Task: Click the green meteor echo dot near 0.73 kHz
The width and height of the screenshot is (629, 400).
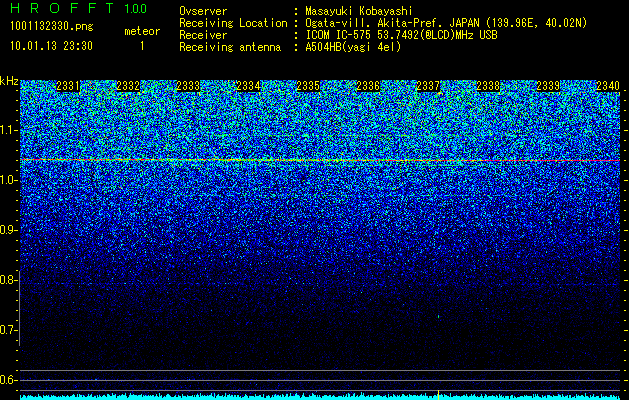Action: point(438,317)
